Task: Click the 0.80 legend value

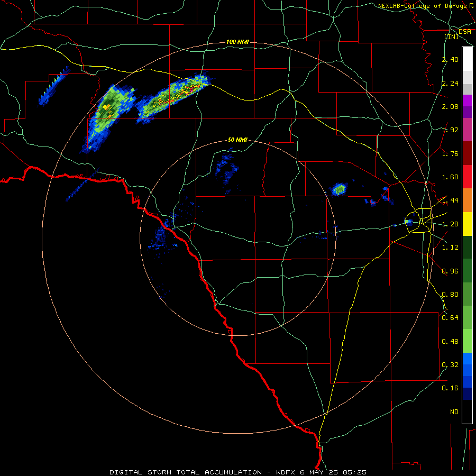Action: tap(450, 295)
